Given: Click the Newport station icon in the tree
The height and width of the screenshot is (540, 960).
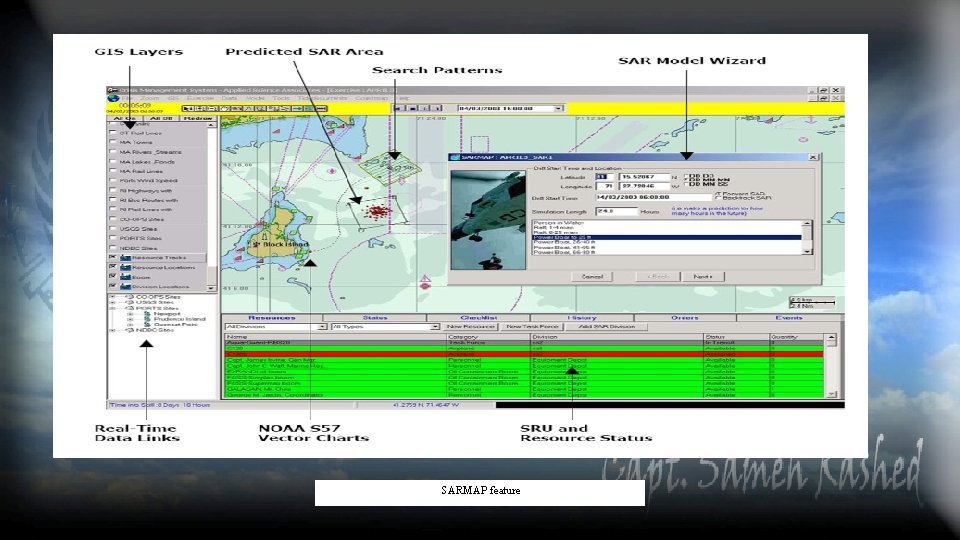Looking at the screenshot, I should [x=147, y=313].
